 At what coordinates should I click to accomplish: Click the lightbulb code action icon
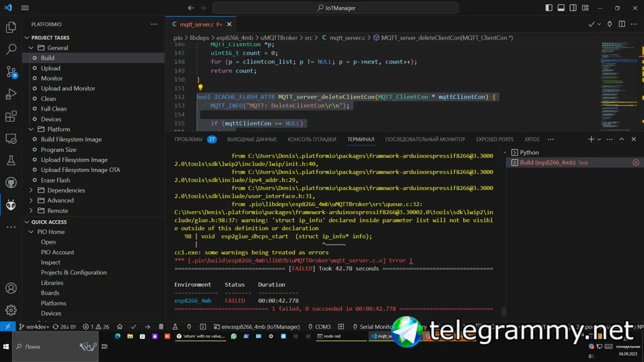pyautogui.click(x=200, y=87)
